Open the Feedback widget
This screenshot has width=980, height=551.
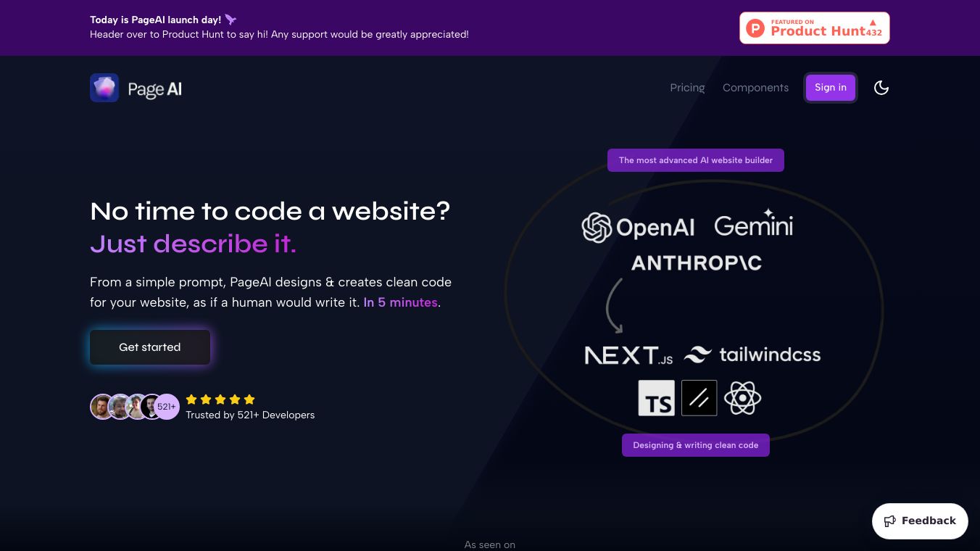point(920,521)
